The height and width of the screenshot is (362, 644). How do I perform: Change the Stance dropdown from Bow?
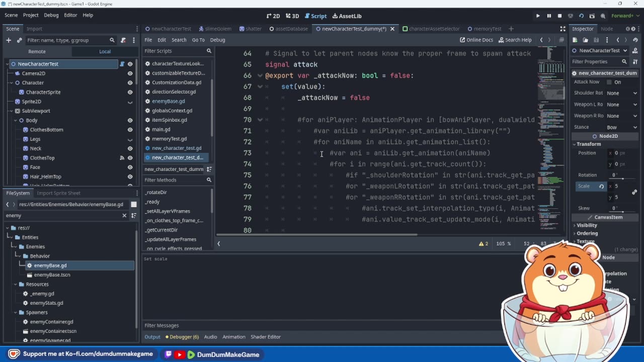622,127
